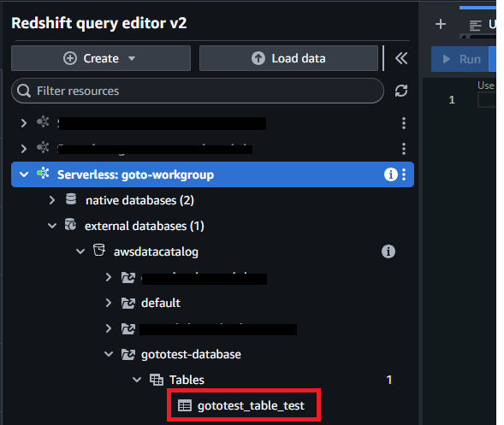Show info for Serverless: goto-workgroup
504x425 pixels.
click(390, 174)
